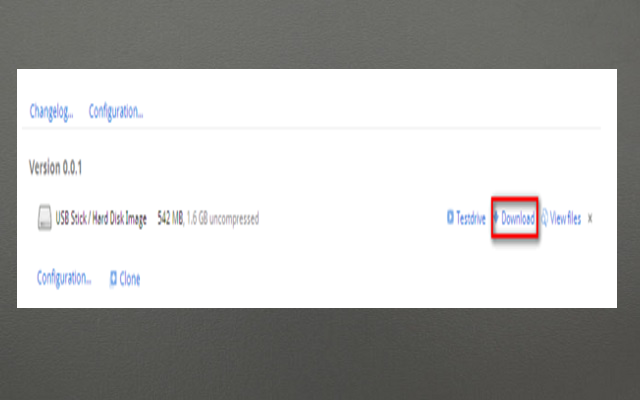Click the View files magnifier icon

(544, 218)
